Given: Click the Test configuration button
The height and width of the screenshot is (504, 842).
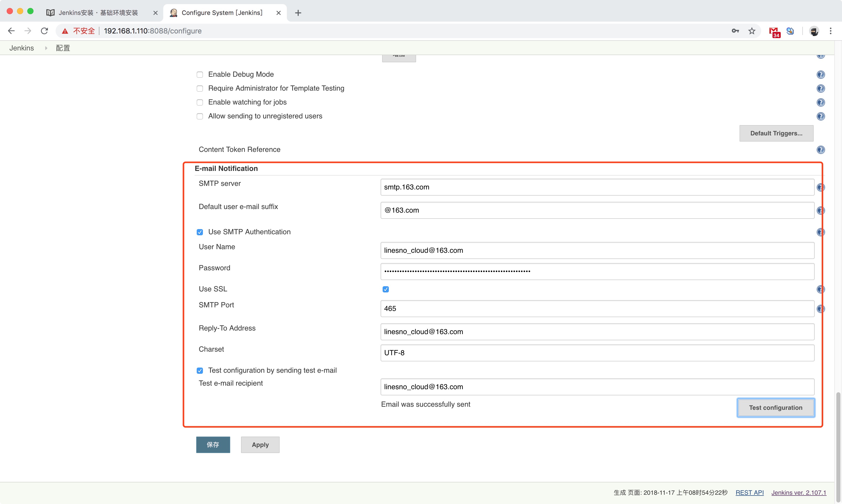Looking at the screenshot, I should pos(775,407).
